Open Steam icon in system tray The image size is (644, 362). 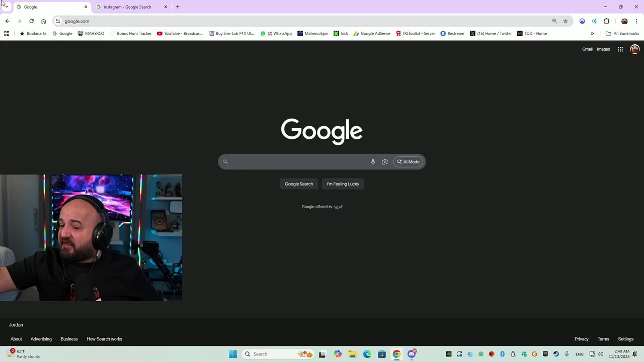pos(556,354)
